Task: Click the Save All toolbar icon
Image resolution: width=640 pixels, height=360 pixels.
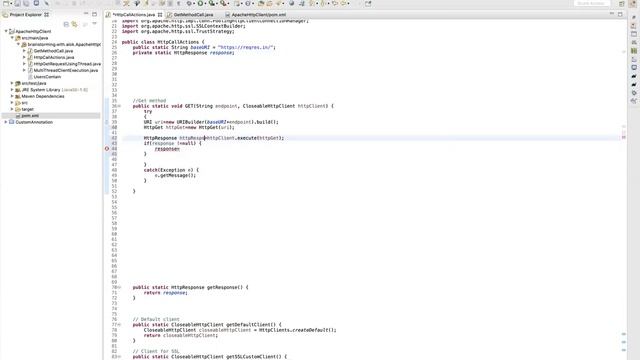Action: (x=26, y=3)
